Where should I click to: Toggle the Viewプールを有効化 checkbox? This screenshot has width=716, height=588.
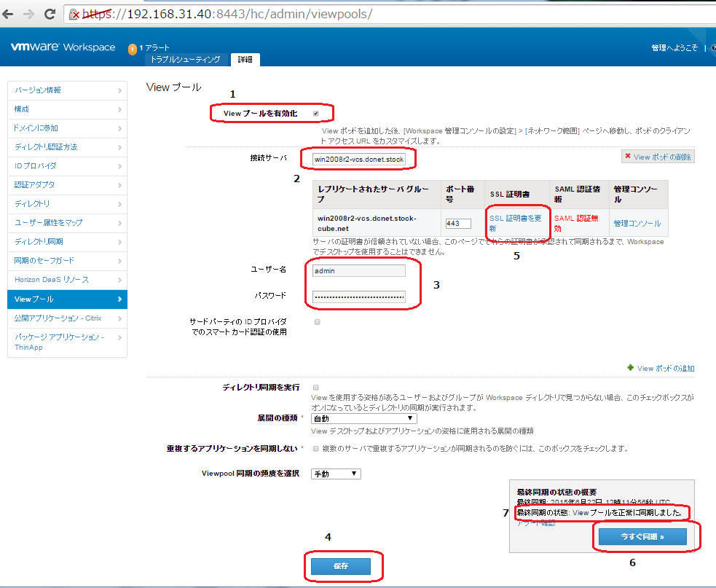315,114
